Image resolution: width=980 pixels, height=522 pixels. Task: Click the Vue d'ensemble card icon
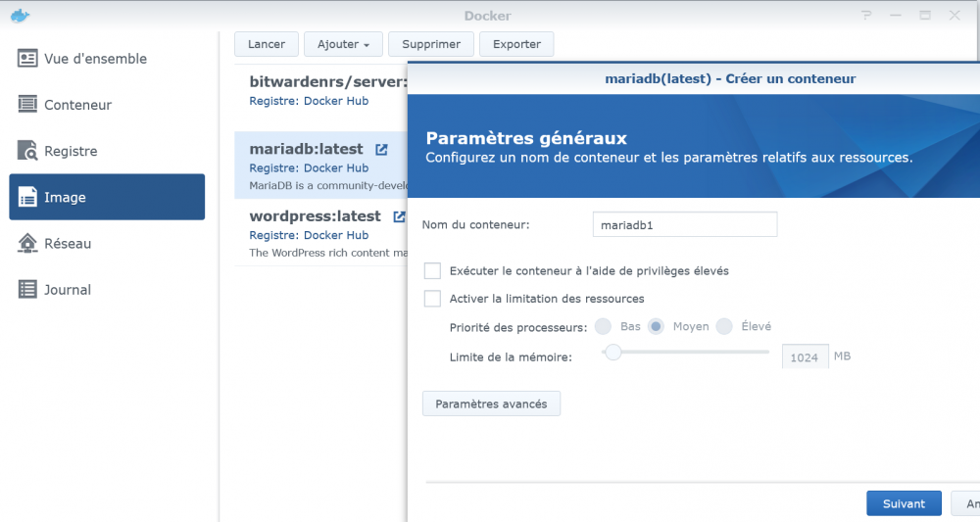pos(27,59)
